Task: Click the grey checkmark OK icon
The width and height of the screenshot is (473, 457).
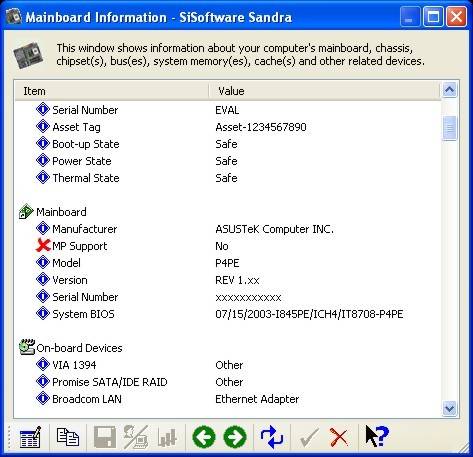Action: [309, 437]
